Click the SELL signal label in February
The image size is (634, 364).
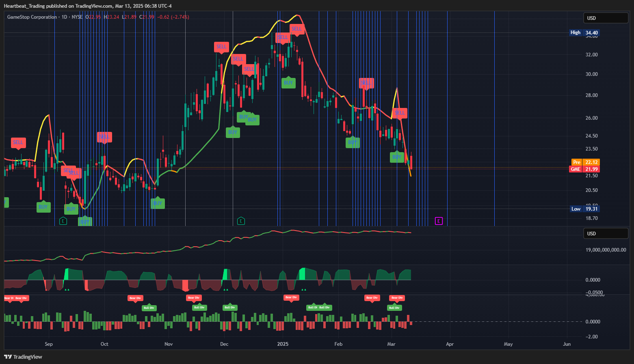[366, 83]
